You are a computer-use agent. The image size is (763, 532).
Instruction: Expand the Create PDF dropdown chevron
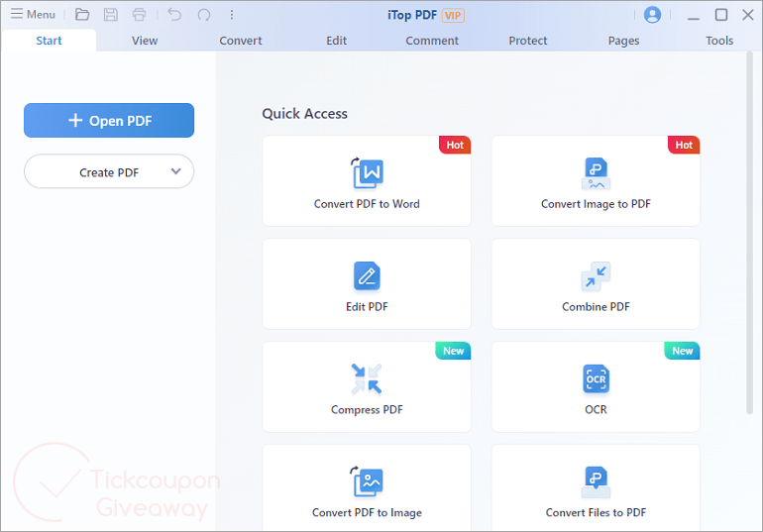pos(175,171)
